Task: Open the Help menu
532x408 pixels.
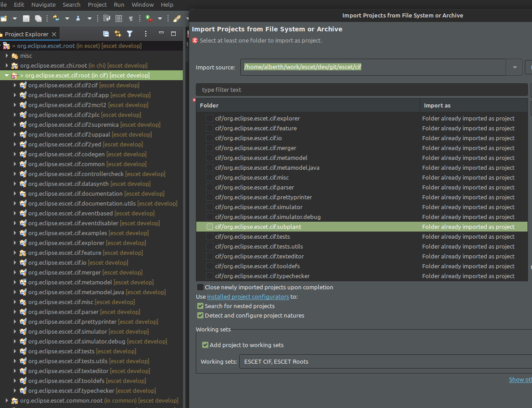Action: pyautogui.click(x=167, y=5)
